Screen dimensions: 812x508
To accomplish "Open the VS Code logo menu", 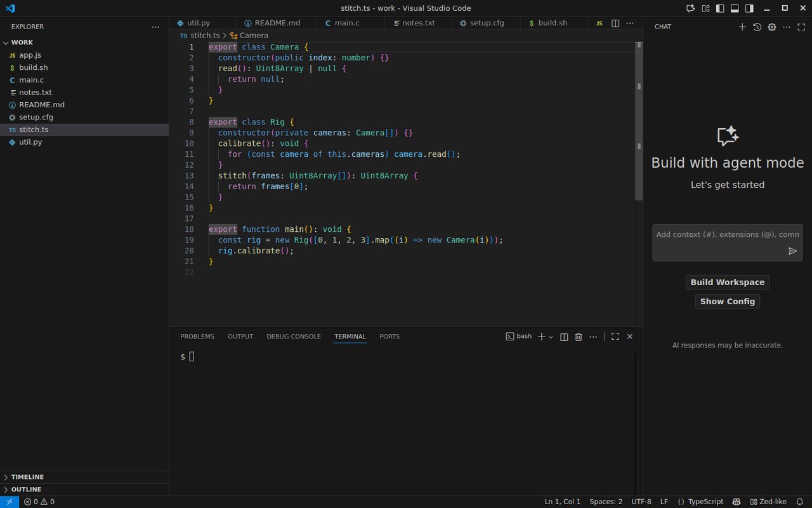I will click(x=10, y=8).
